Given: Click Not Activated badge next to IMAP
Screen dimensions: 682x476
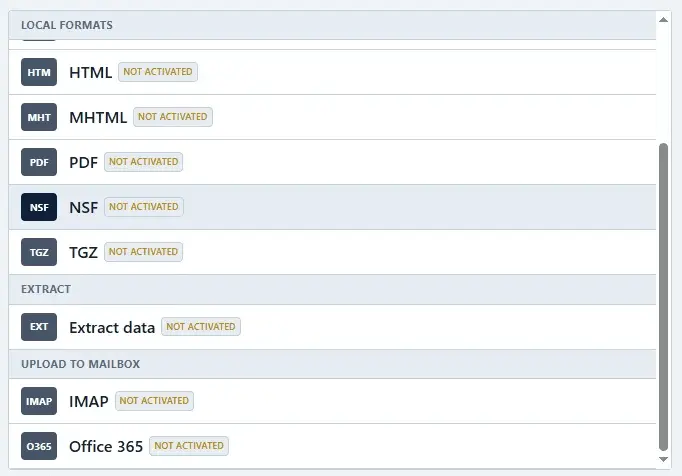Looking at the screenshot, I should pos(154,401).
